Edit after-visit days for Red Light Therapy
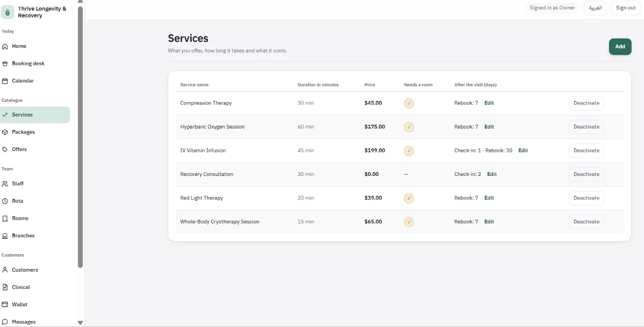The height and width of the screenshot is (327, 644). pos(489,198)
